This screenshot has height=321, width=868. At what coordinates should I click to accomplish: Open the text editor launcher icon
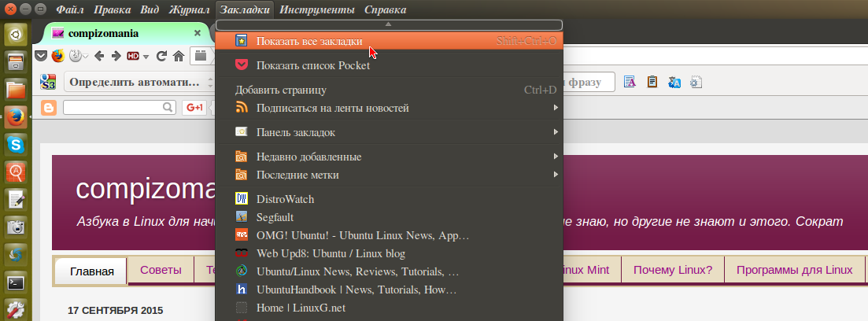(16, 200)
